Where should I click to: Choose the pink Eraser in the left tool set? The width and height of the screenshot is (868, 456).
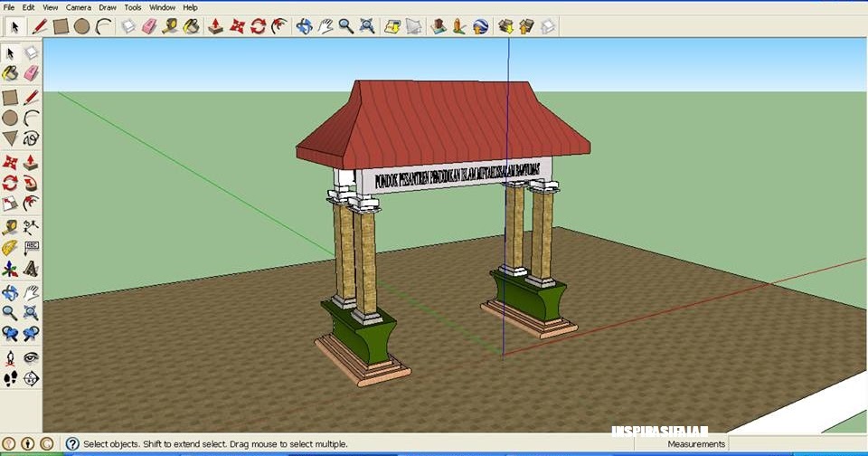pyautogui.click(x=31, y=72)
